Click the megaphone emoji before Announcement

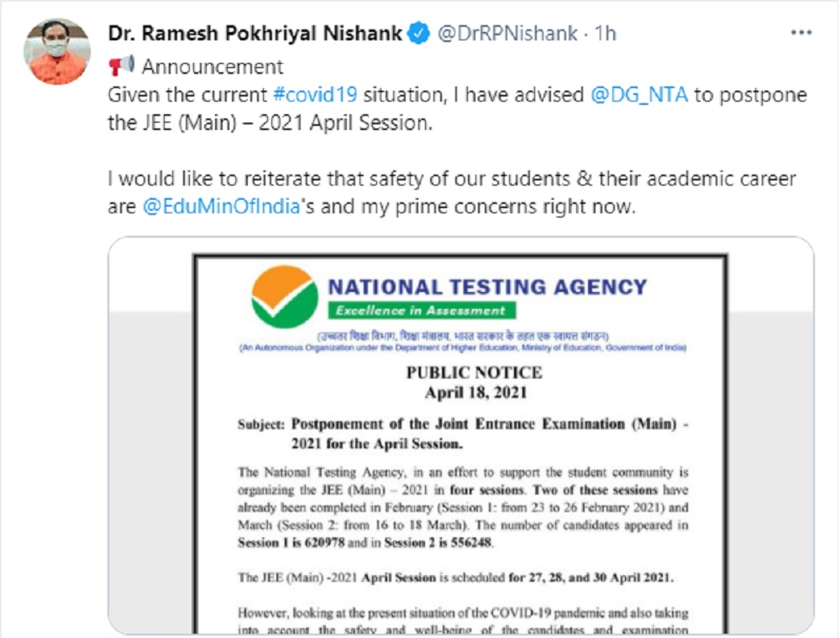pos(122,65)
